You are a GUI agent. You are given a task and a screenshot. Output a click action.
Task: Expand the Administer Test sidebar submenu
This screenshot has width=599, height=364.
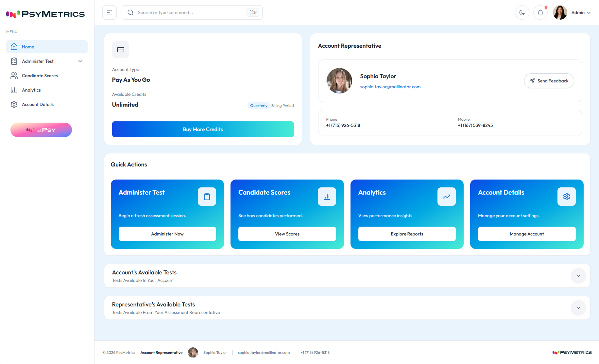click(x=80, y=61)
